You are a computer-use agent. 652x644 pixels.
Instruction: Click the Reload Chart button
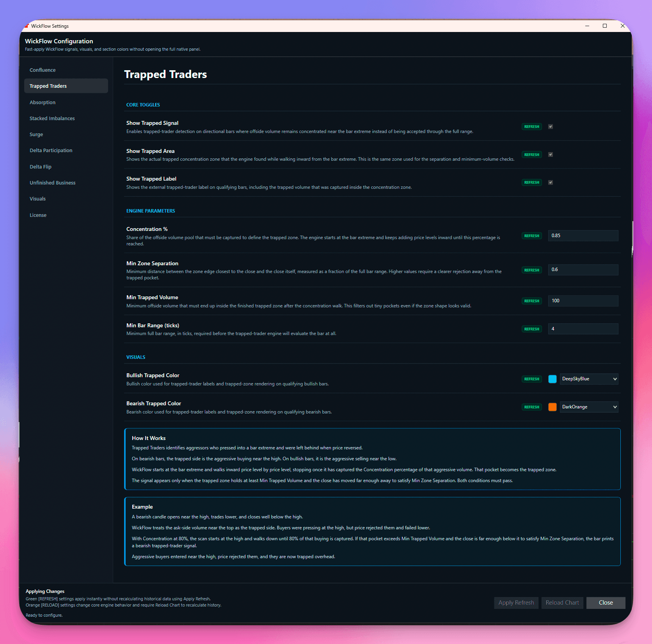(562, 603)
